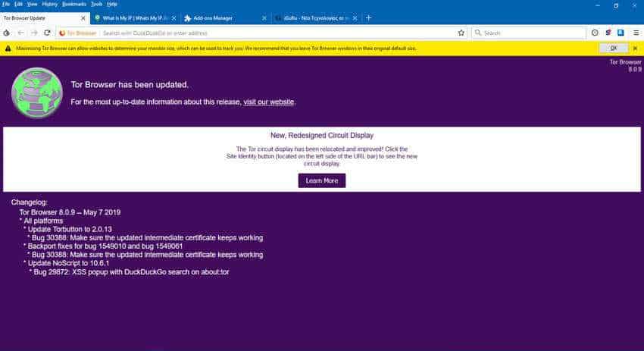Minimize the browser window
644x351 pixels.
(x=598, y=5)
